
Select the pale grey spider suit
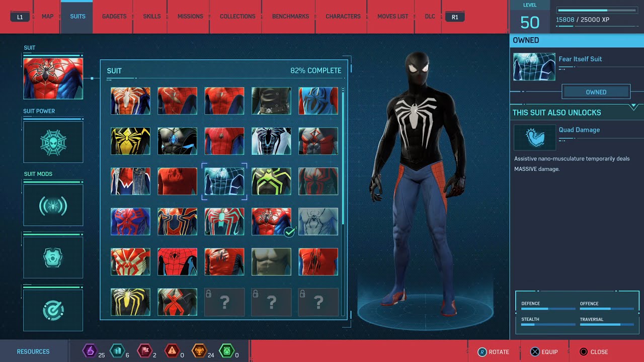click(x=318, y=221)
